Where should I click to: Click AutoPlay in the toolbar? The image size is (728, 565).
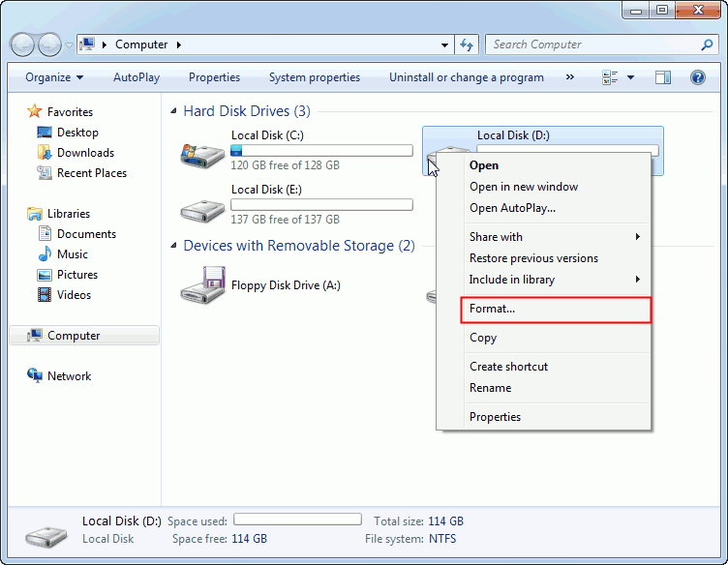click(x=136, y=77)
